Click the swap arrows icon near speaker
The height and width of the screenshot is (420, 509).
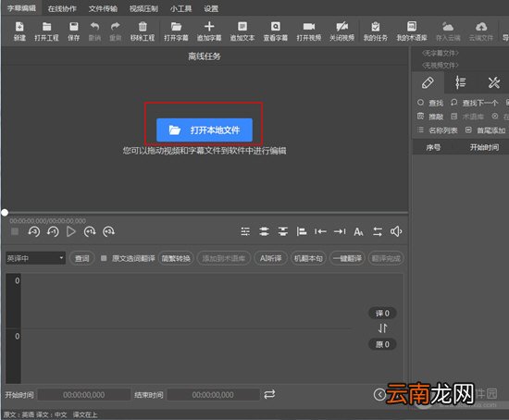click(378, 232)
